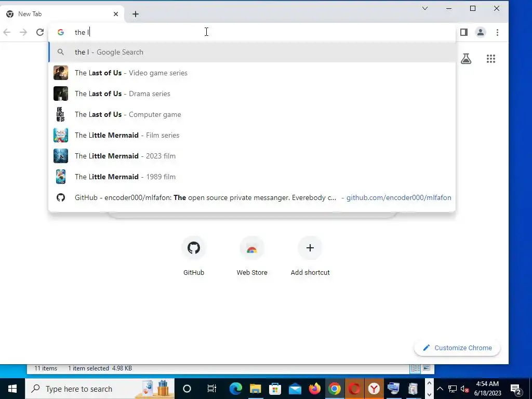Show hidden system tray icons

pos(440,389)
